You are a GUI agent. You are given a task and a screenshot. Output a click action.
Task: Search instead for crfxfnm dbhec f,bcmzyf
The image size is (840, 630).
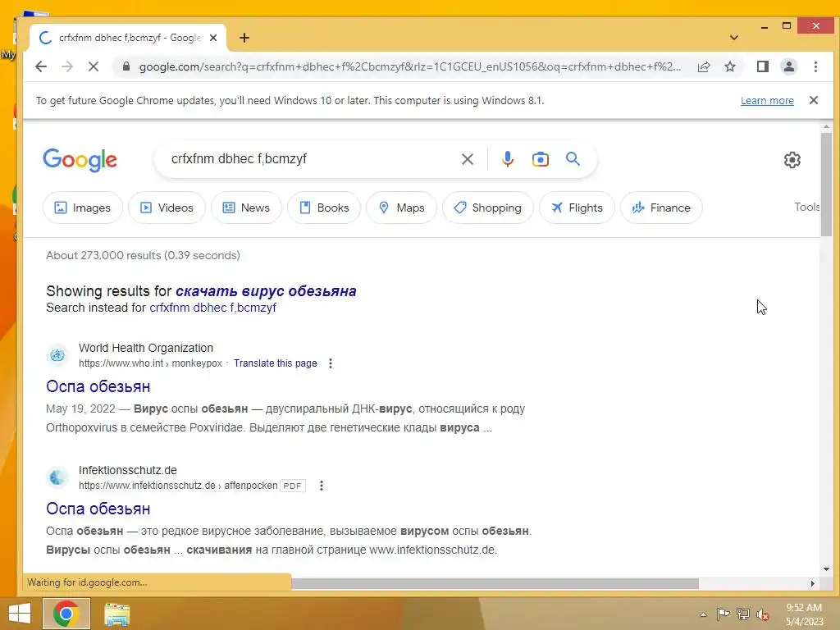(212, 308)
